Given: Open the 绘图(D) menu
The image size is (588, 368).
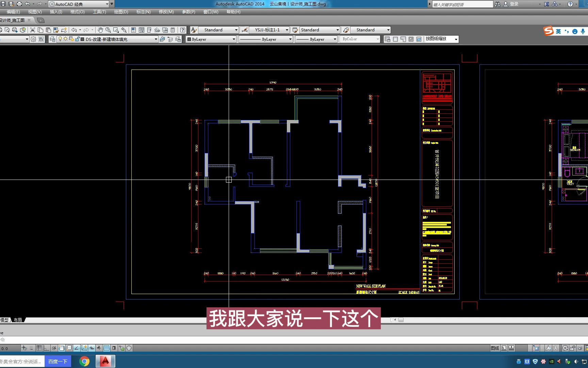Looking at the screenshot, I should (121, 12).
